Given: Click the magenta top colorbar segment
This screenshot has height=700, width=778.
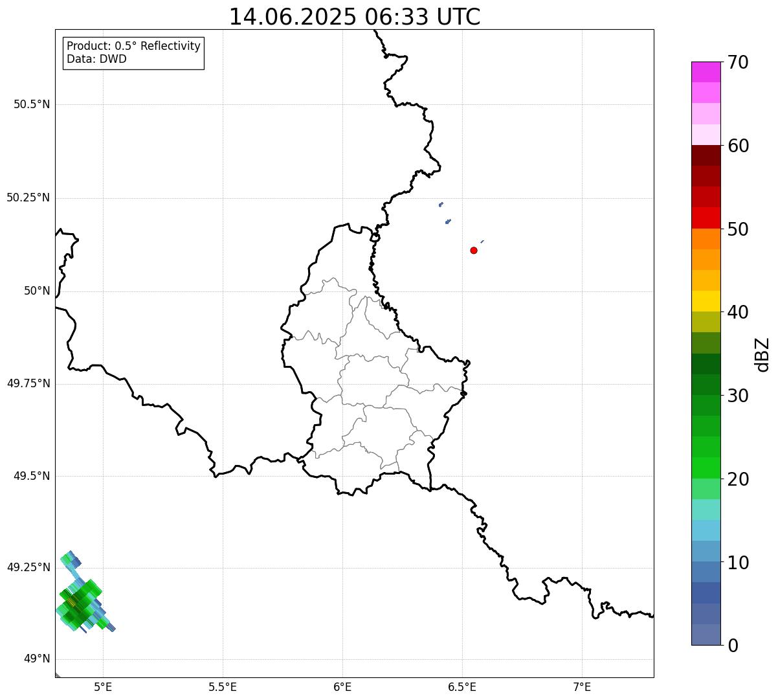Looking at the screenshot, I should click(x=706, y=72).
